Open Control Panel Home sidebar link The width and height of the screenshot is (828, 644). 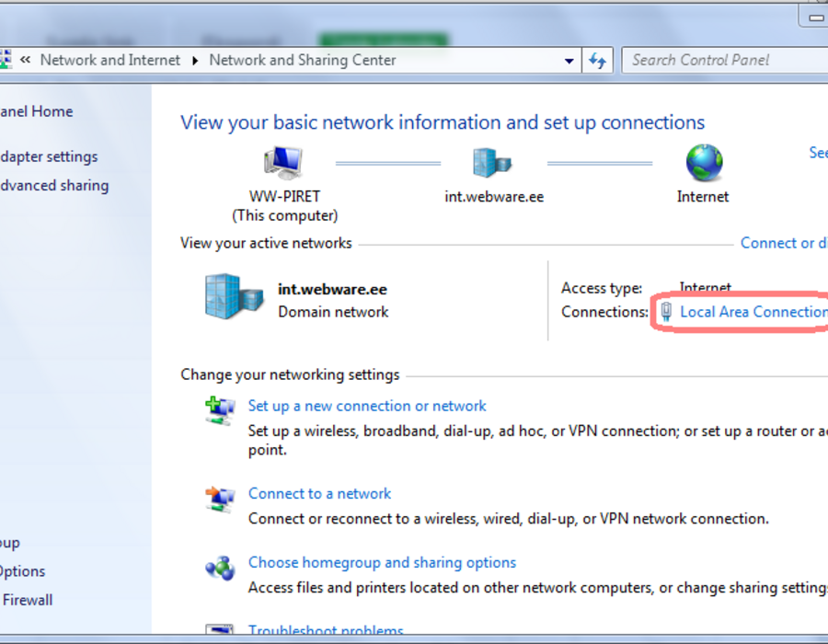point(37,111)
